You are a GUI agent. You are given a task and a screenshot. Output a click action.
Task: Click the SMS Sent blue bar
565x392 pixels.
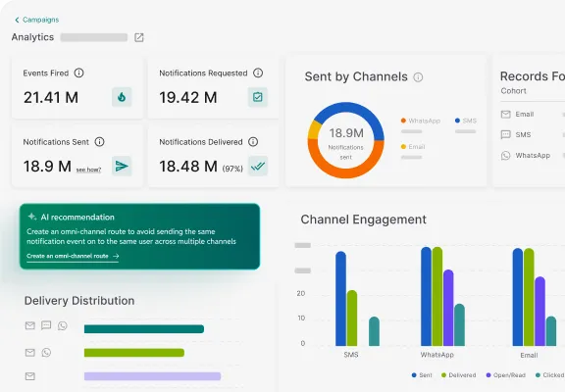coord(341,299)
